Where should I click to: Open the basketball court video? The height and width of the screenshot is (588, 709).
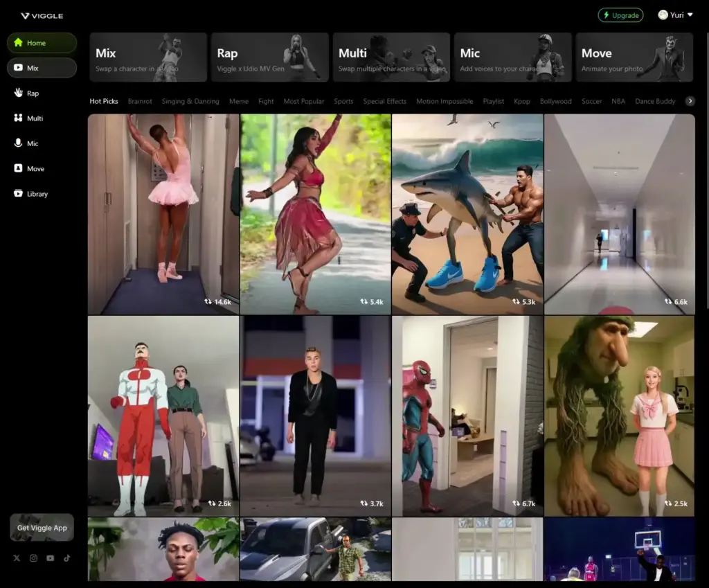pos(620,549)
